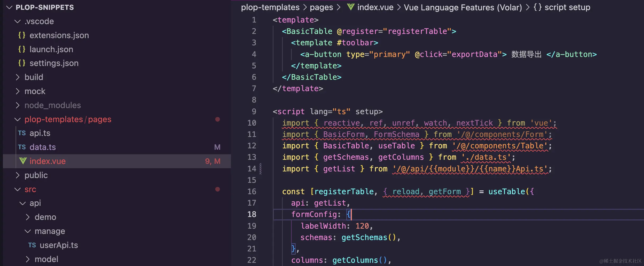Click the modified dot on plop-templates/pages folder
Image resolution: width=644 pixels, height=266 pixels.
pos(217,119)
